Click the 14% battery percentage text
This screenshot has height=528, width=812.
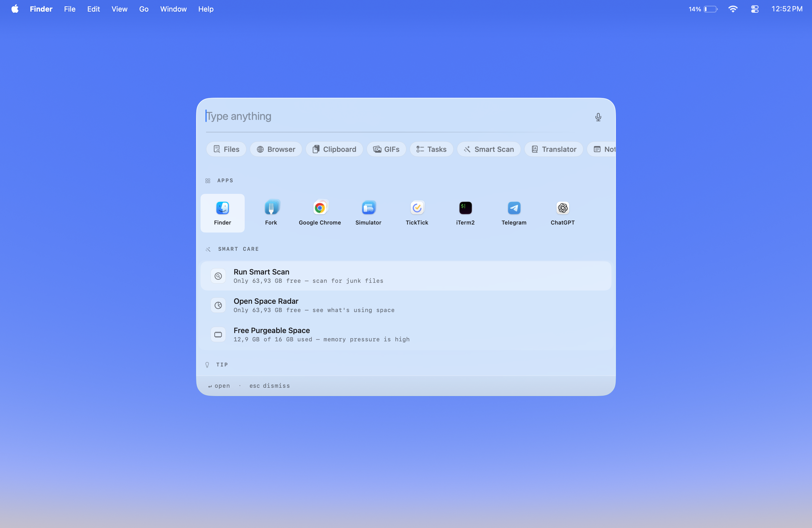click(695, 9)
